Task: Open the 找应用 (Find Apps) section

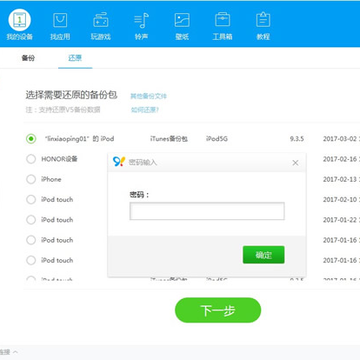Action: [60, 25]
